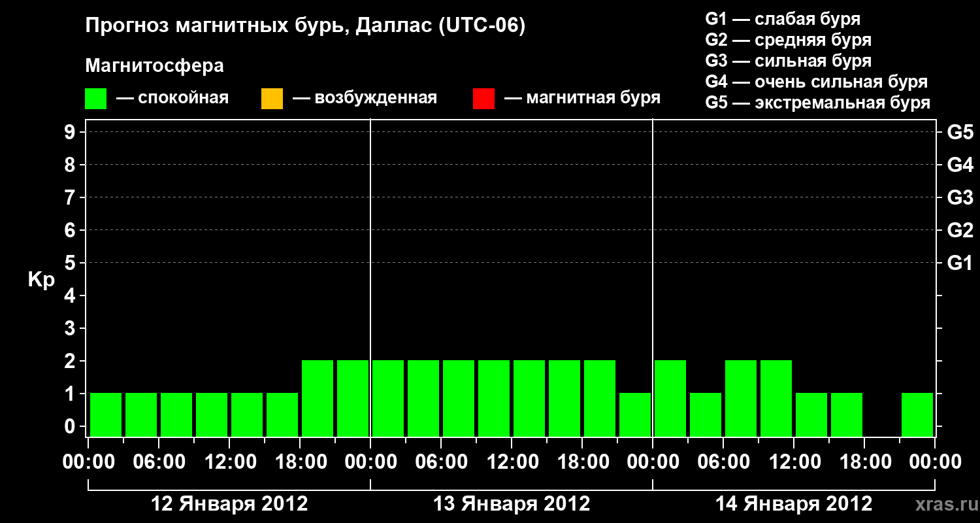Click the 'G2' right axis label
The height and width of the screenshot is (523, 980).
coord(960,230)
